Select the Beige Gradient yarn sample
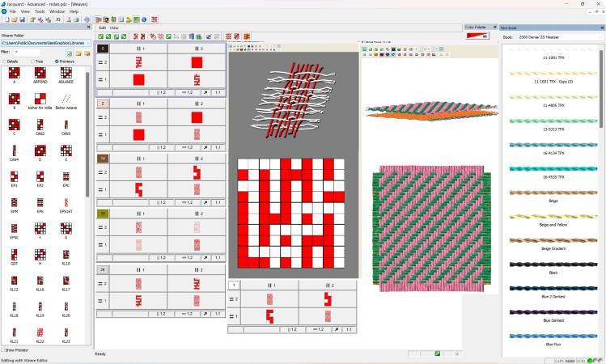The width and height of the screenshot is (606, 364). coord(552,240)
